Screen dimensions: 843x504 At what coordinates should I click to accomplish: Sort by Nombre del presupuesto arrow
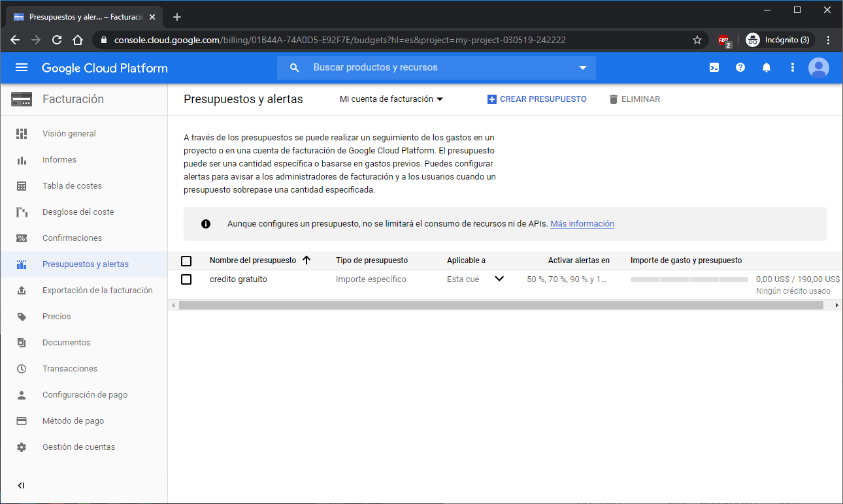coord(306,260)
